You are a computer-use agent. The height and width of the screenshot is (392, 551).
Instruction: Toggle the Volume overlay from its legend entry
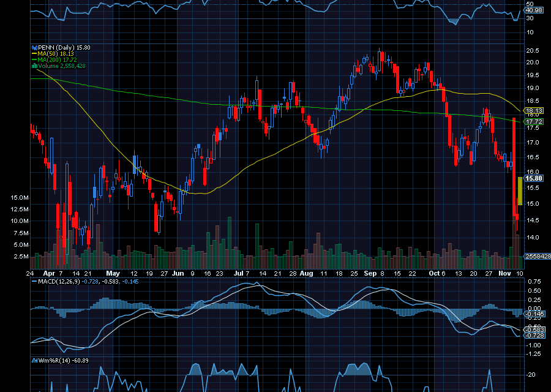[x=48, y=66]
